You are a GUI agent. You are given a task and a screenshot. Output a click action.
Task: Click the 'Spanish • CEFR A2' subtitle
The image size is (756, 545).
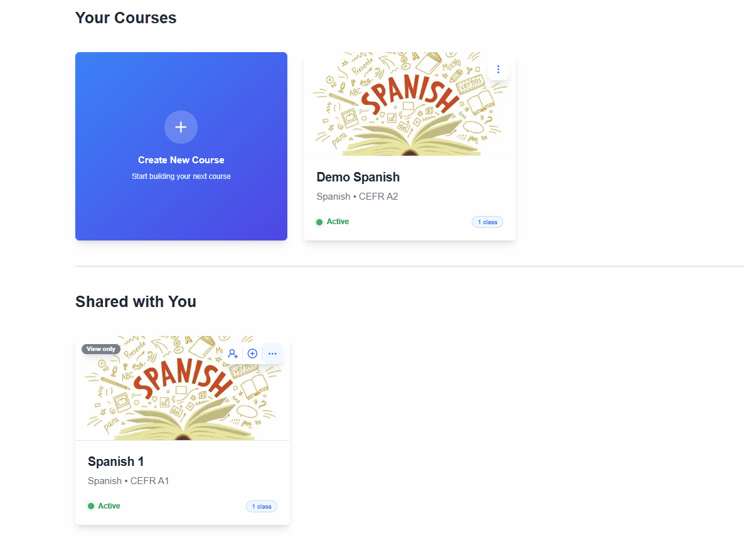358,197
